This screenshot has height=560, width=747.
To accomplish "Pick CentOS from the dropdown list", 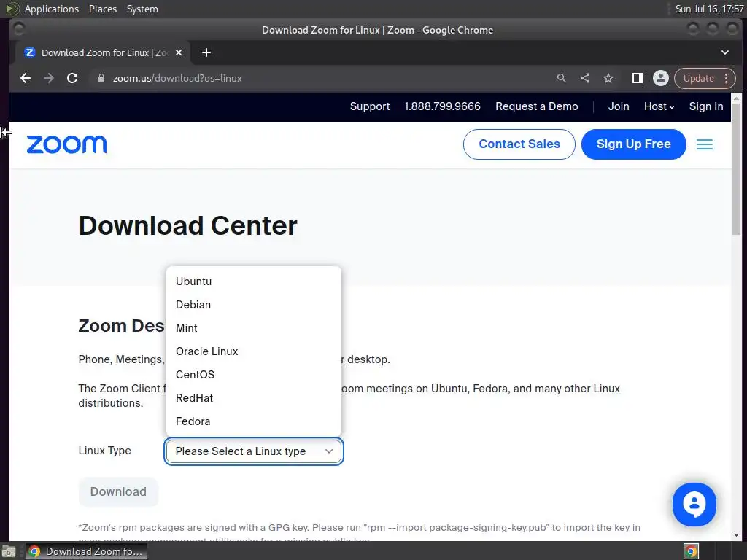I will [x=254, y=375].
